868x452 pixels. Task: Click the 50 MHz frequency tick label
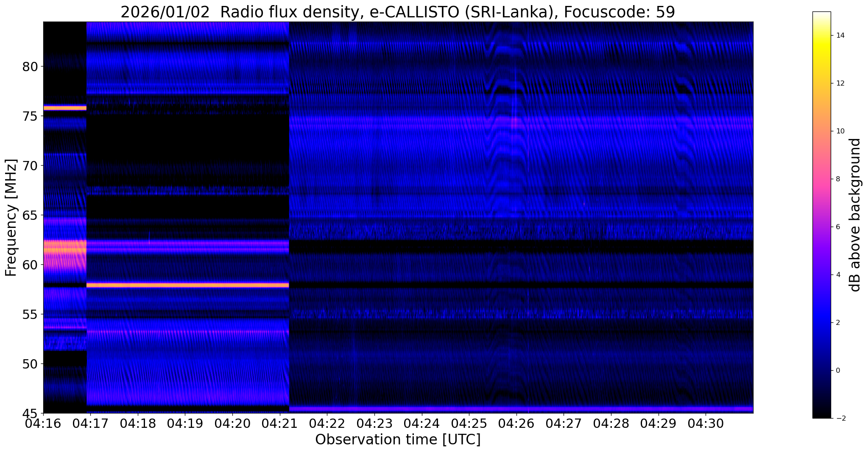point(30,363)
